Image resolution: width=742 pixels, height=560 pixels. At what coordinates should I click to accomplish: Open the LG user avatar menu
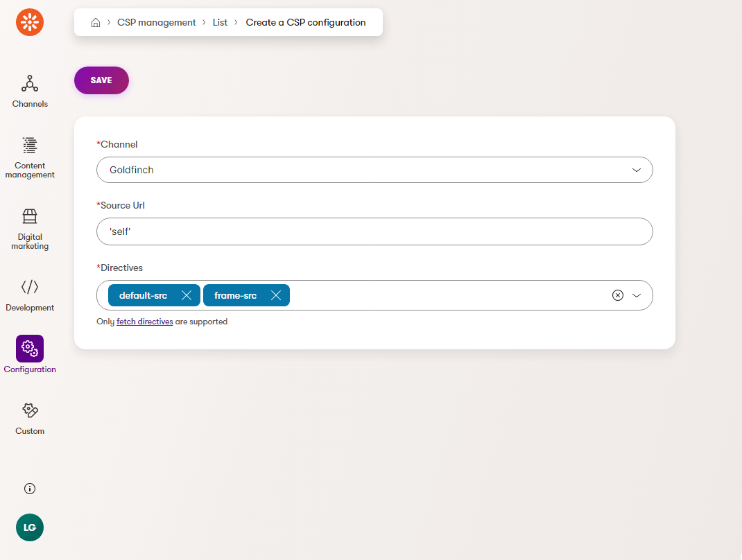(30, 527)
